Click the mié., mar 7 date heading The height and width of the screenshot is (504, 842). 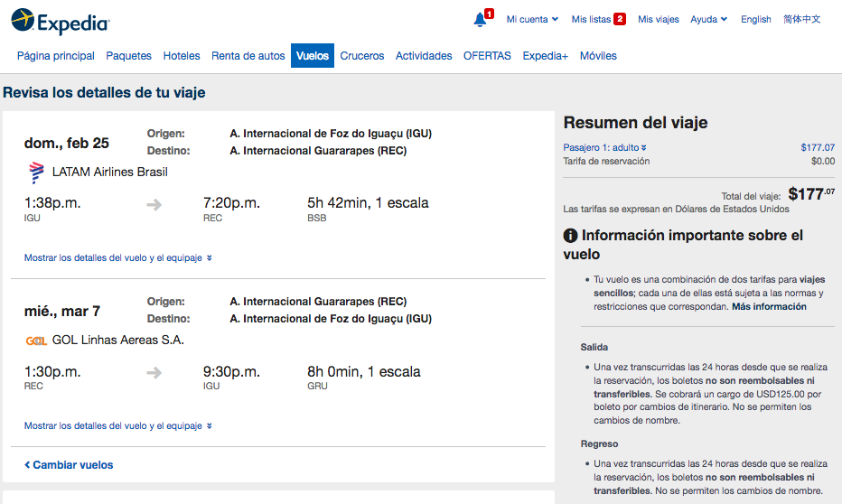coord(62,312)
